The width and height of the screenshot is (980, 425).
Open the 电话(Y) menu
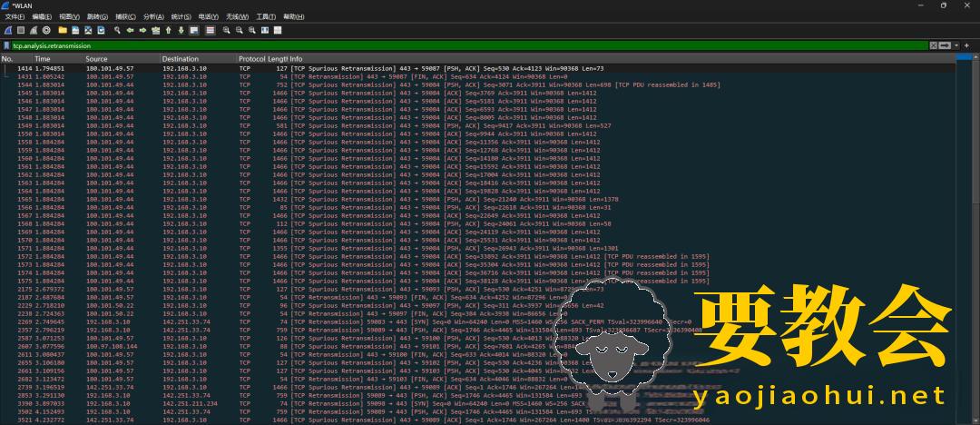(209, 16)
